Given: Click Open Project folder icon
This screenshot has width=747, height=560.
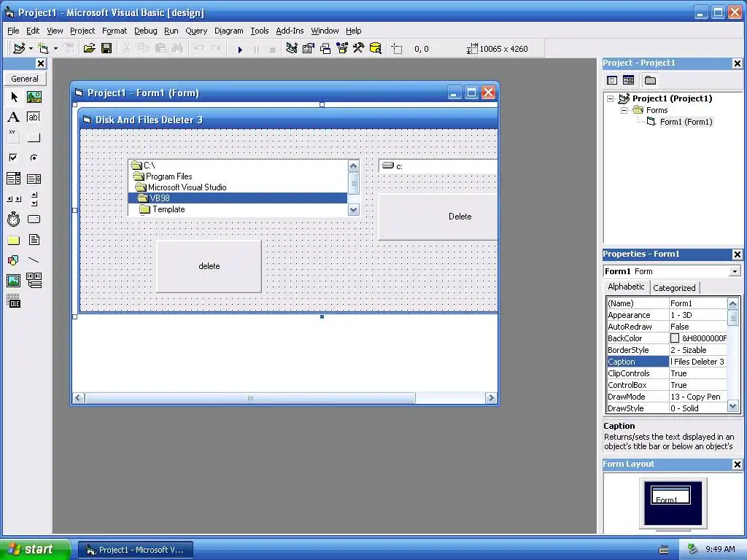Looking at the screenshot, I should [89, 49].
